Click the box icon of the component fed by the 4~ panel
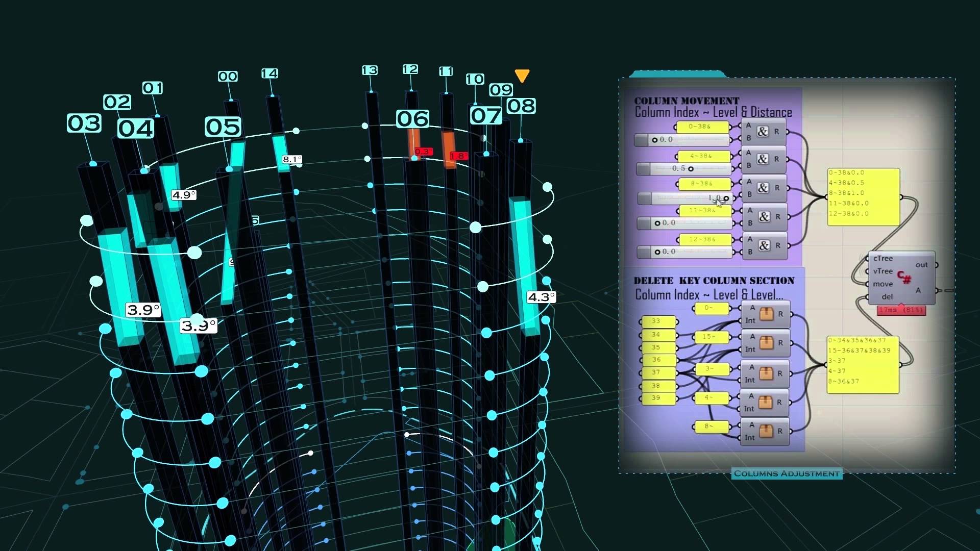The image size is (980, 551). tap(765, 402)
